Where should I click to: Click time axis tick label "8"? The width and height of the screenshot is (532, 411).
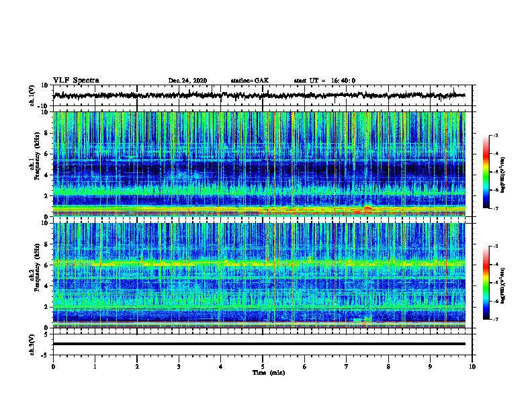388,367
